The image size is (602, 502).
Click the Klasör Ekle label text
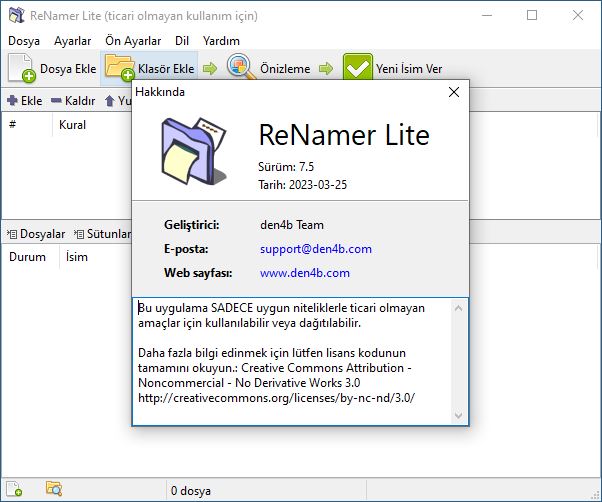[x=166, y=69]
